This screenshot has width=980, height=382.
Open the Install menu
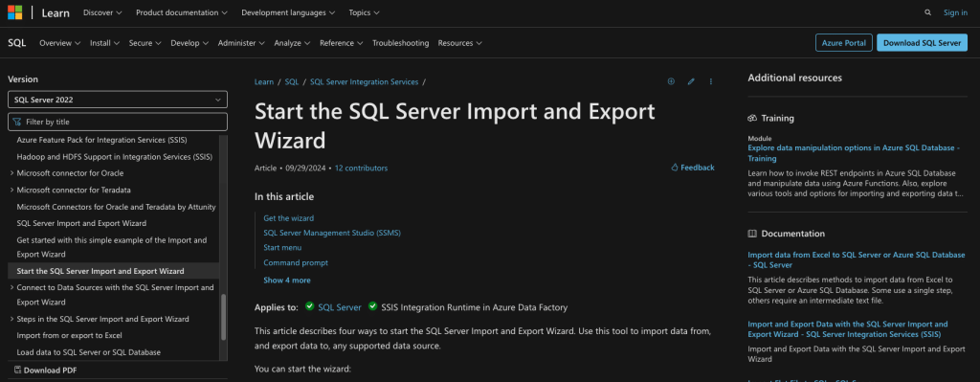point(104,43)
